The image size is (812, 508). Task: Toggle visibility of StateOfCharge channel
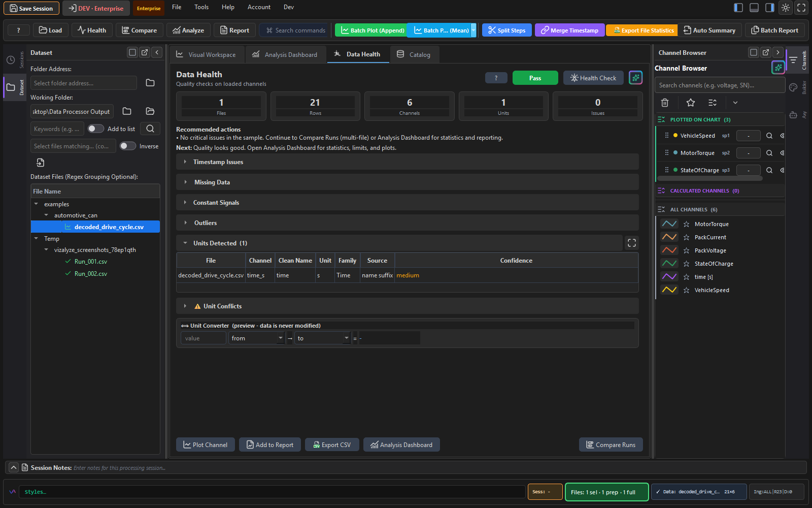point(782,170)
